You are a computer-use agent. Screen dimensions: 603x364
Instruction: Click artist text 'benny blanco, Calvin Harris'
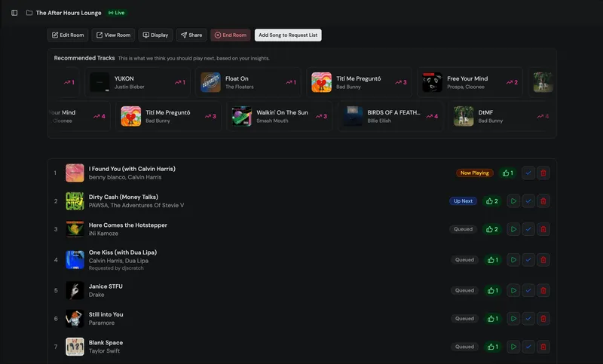point(125,177)
